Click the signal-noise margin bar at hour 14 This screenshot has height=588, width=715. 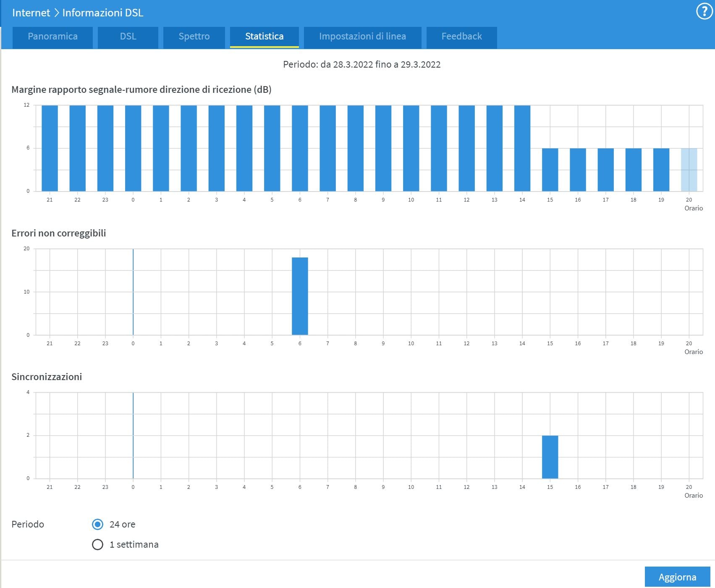tap(522, 148)
